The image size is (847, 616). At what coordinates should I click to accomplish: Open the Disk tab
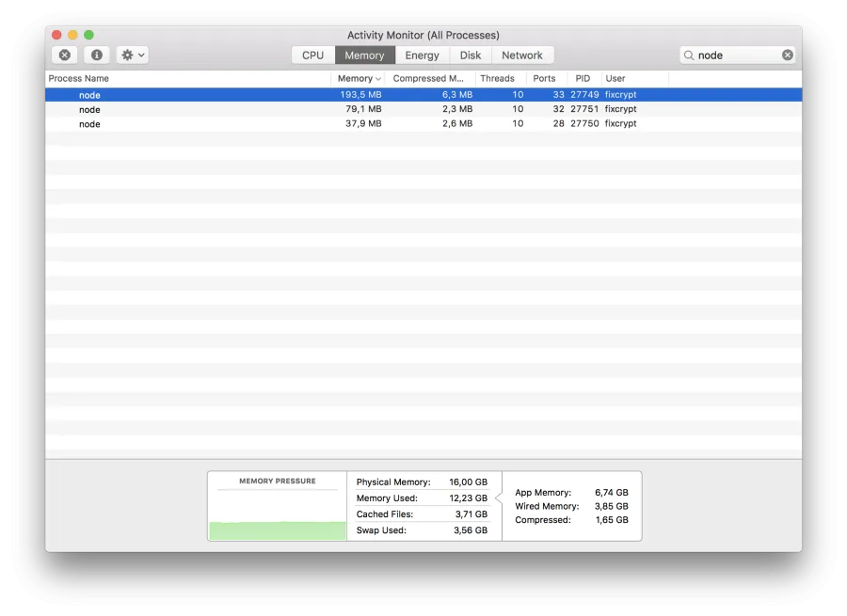pyautogui.click(x=470, y=55)
